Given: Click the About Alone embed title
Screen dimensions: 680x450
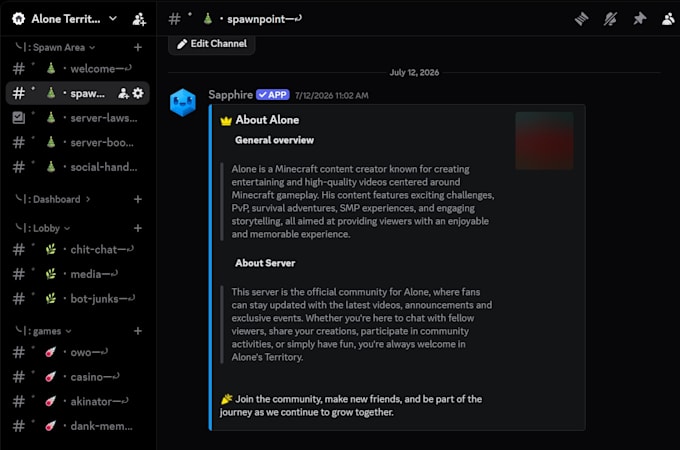Looking at the screenshot, I should 267,120.
